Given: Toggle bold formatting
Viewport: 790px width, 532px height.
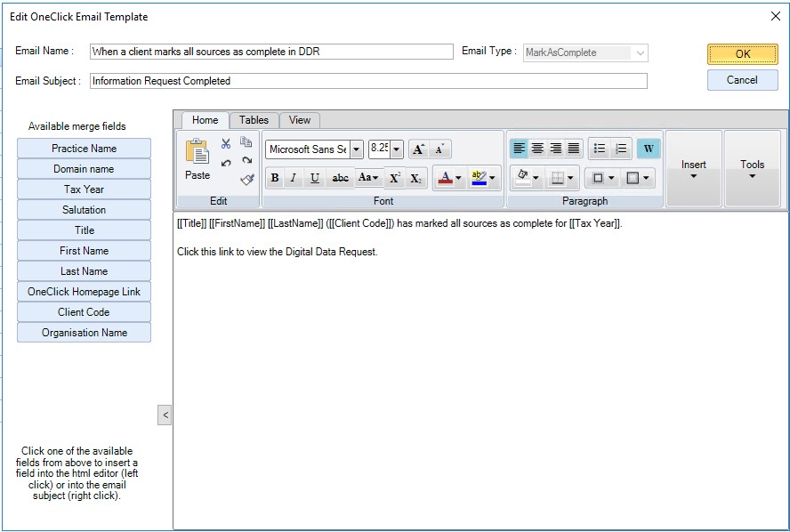Looking at the screenshot, I should click(x=275, y=178).
